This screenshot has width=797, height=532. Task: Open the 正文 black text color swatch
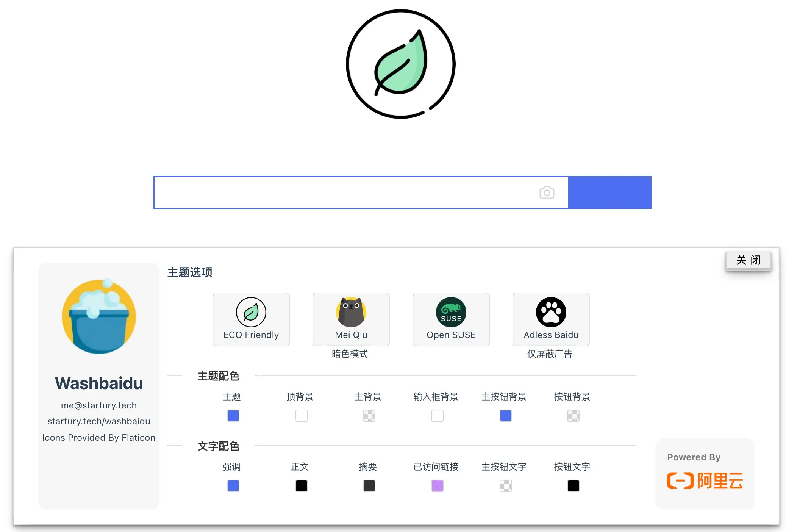pos(302,486)
